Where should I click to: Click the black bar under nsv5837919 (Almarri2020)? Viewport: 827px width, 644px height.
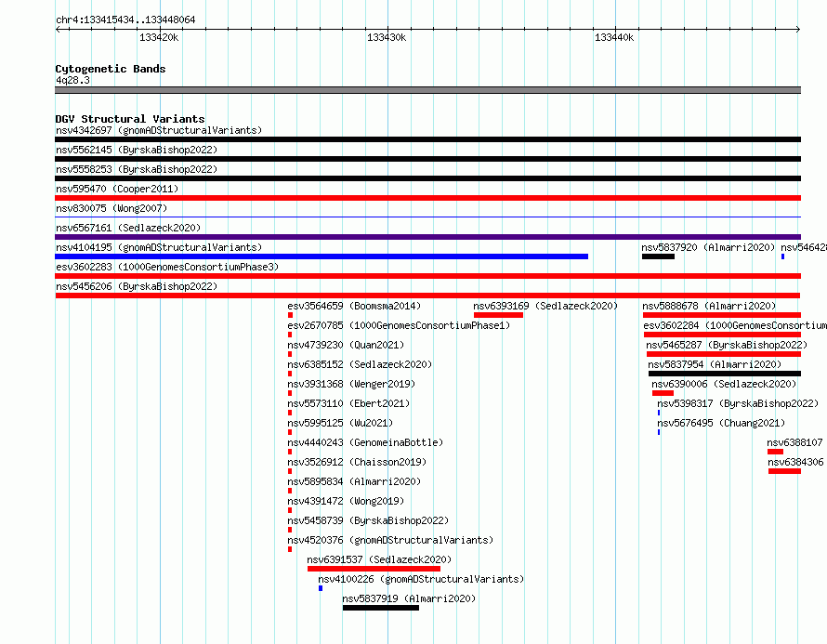381,608
